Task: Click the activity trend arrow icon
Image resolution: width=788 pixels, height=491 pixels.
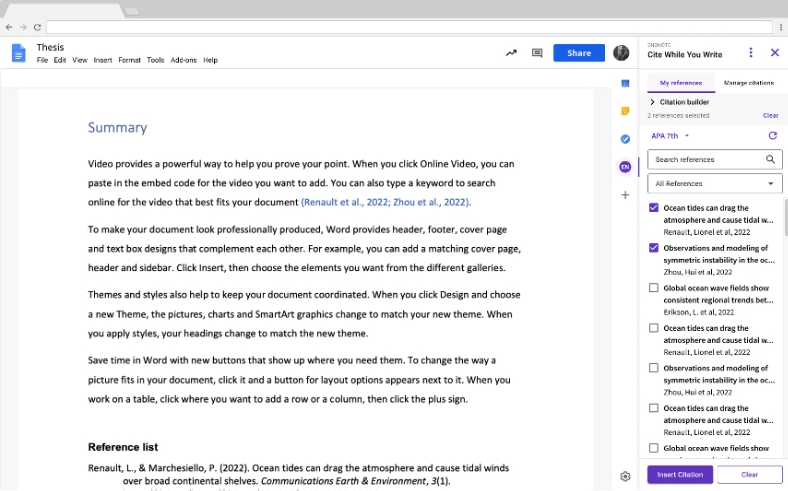Action: point(511,53)
